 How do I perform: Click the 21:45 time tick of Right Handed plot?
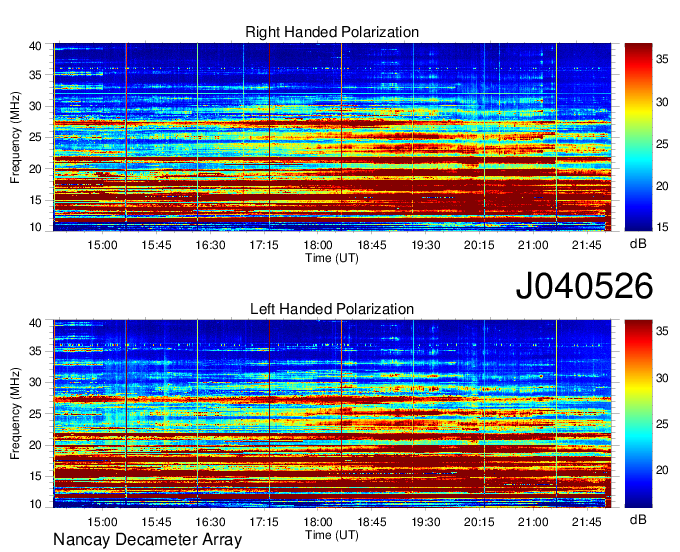[587, 245]
